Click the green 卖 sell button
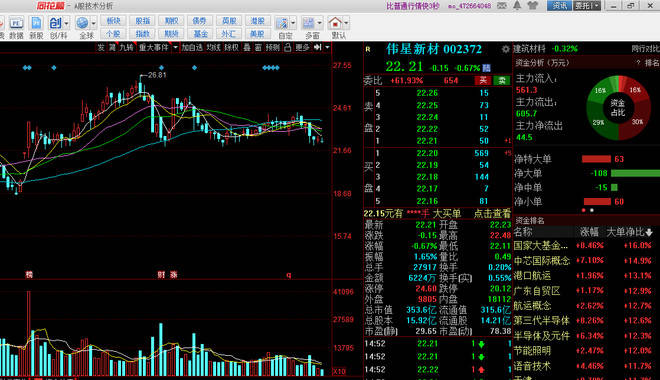 pos(502,80)
